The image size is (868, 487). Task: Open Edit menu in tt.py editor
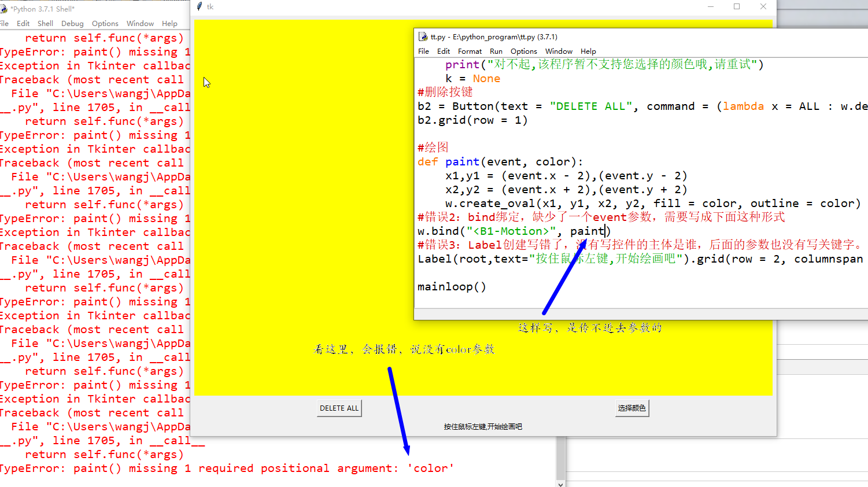[444, 51]
